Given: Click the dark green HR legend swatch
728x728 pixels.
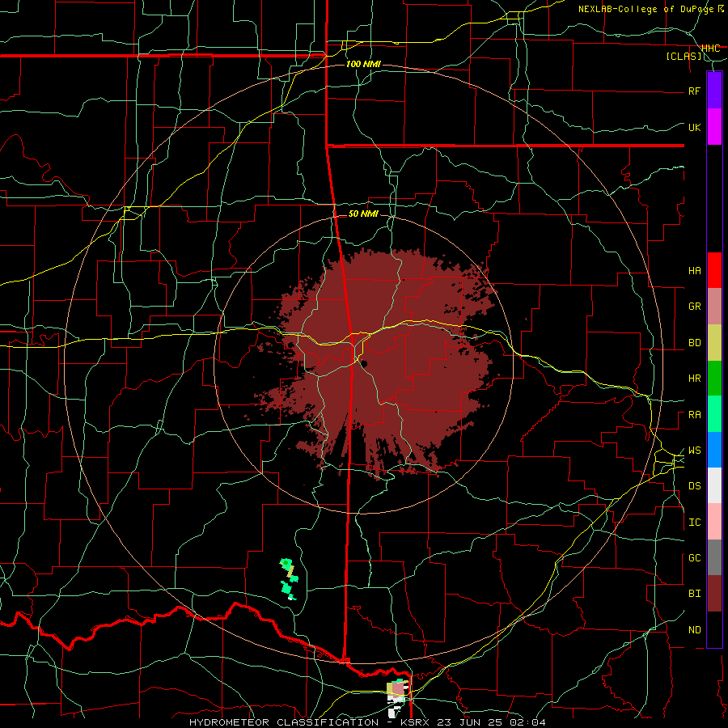Looking at the screenshot, I should coord(714,379).
